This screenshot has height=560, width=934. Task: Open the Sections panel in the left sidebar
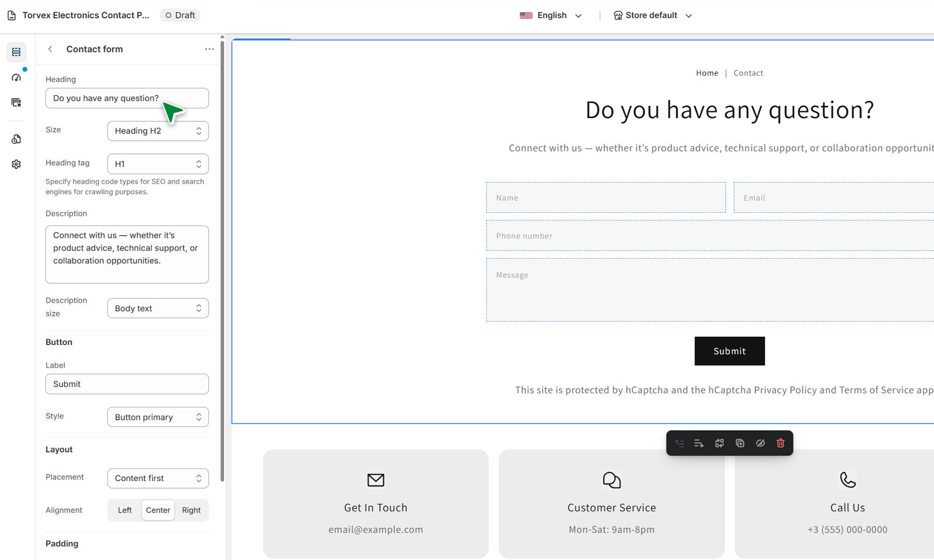(x=16, y=52)
